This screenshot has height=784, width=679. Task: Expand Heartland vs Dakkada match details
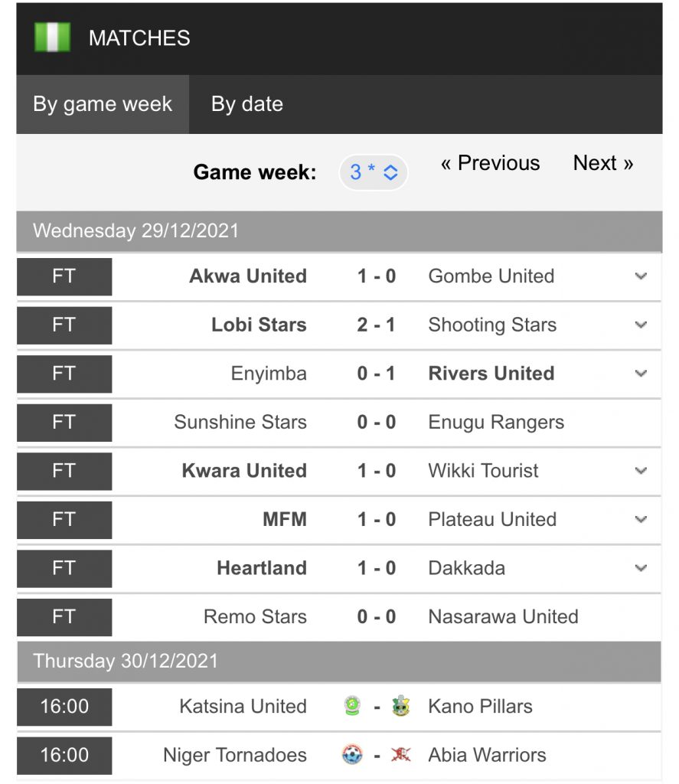coord(641,568)
